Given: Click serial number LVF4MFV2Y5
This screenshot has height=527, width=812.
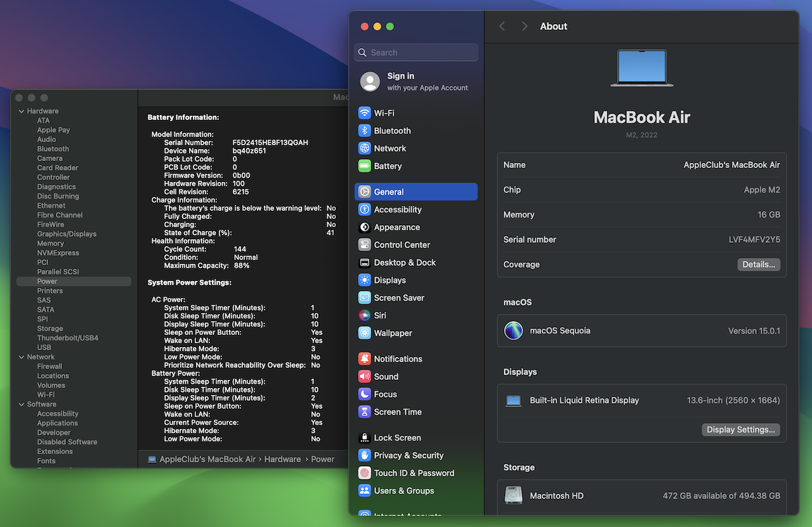Looking at the screenshot, I should click(754, 240).
